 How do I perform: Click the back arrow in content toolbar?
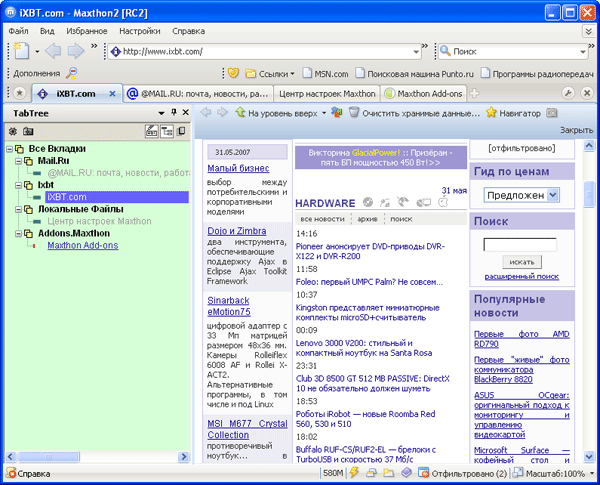[206, 112]
